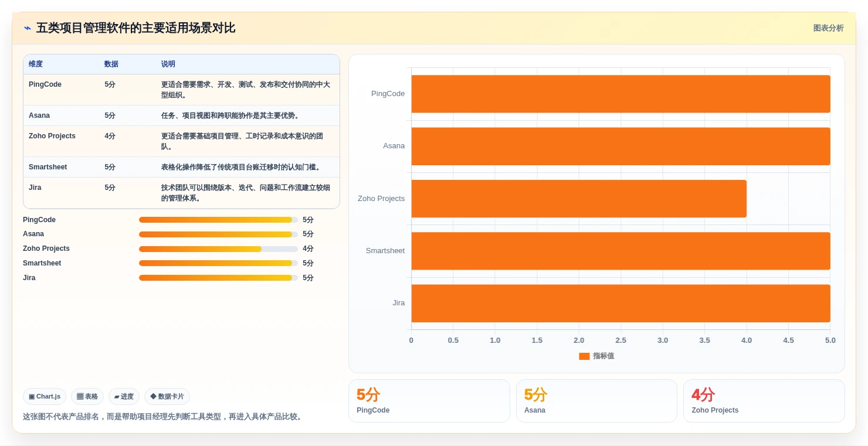Viewport: 868px width, 446px height.
Task: Click the Jira description about 技术团队
Action: pyautogui.click(x=246, y=193)
